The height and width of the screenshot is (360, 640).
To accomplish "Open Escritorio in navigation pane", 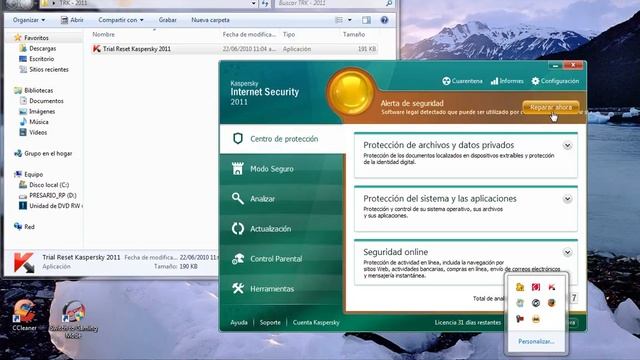I will (x=41, y=59).
